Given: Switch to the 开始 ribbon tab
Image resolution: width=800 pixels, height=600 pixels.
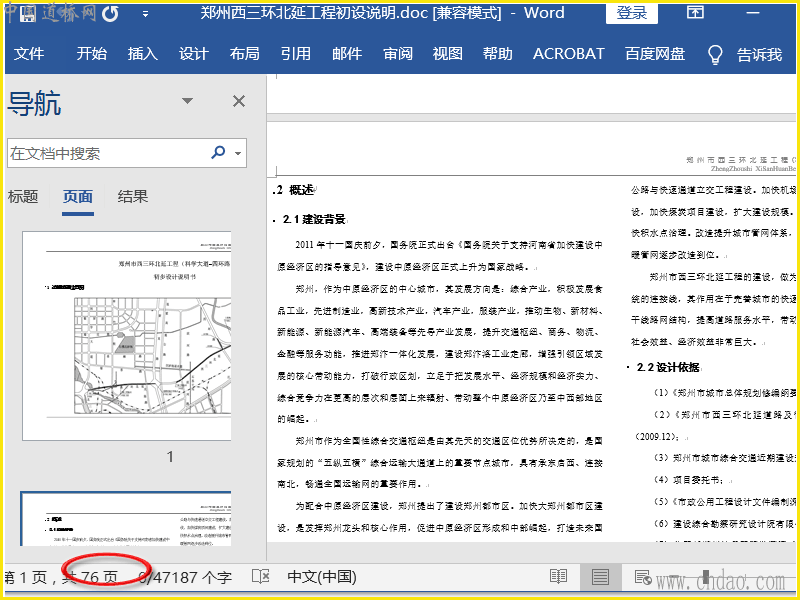Looking at the screenshot, I should (91, 54).
